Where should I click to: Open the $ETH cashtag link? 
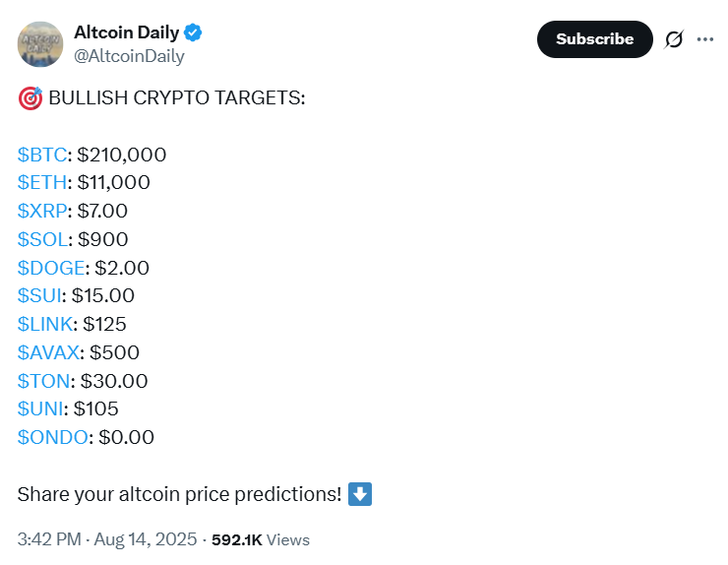pos(42,182)
